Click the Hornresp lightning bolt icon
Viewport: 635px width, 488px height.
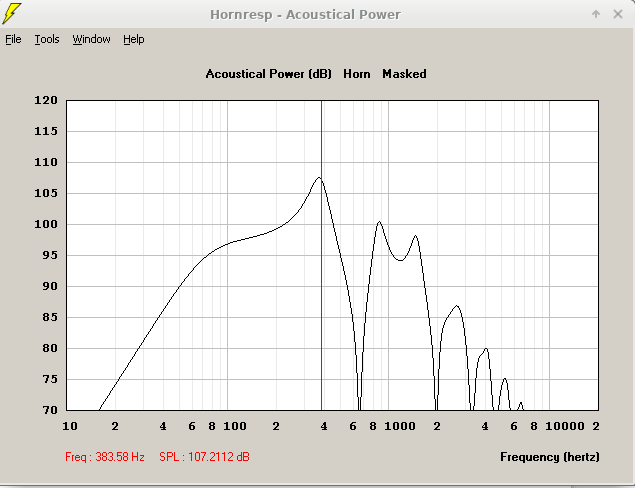11,13
